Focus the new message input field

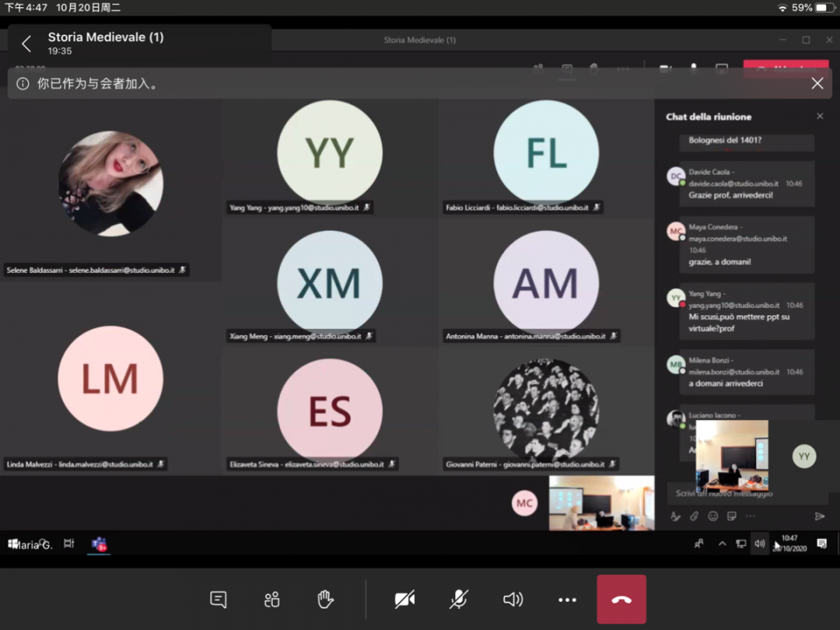[x=747, y=493]
